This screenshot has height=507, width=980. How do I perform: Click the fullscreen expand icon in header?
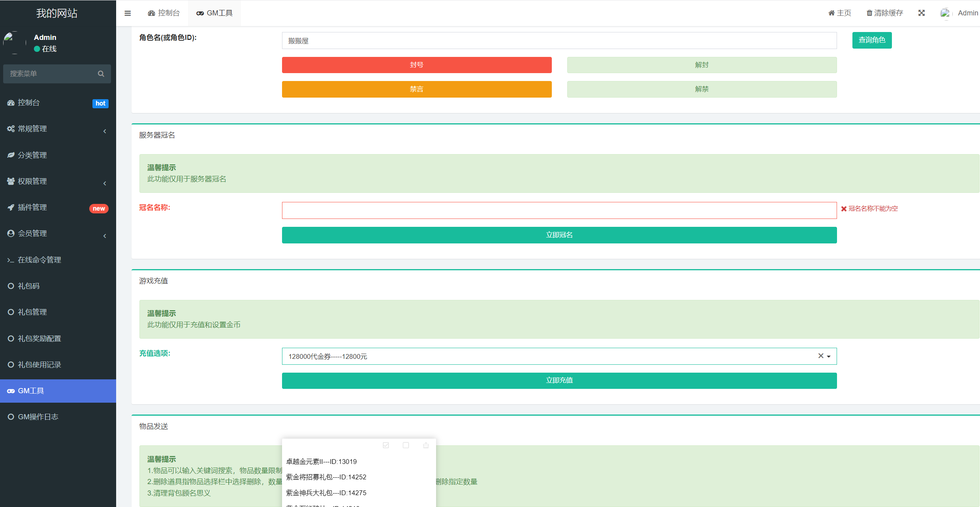[x=922, y=13]
